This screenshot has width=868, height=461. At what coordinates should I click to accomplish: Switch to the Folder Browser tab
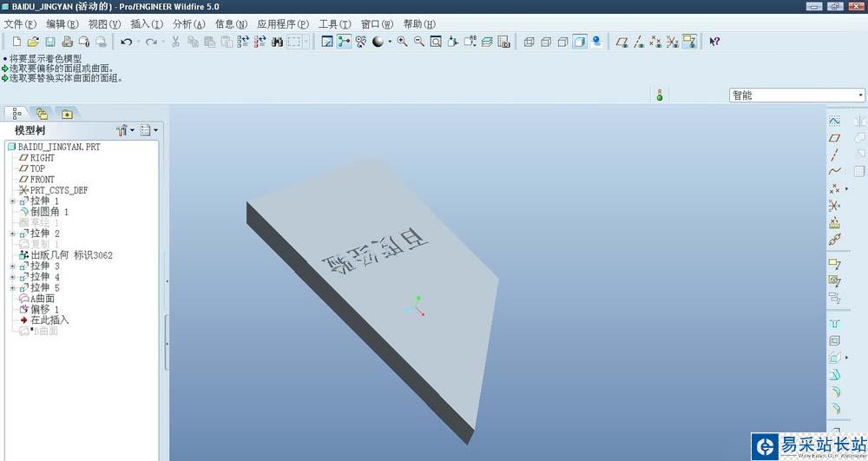tap(42, 114)
